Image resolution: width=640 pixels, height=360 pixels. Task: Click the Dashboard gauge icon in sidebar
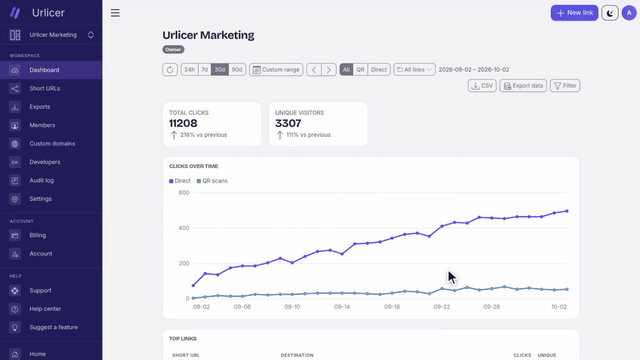pos(15,70)
